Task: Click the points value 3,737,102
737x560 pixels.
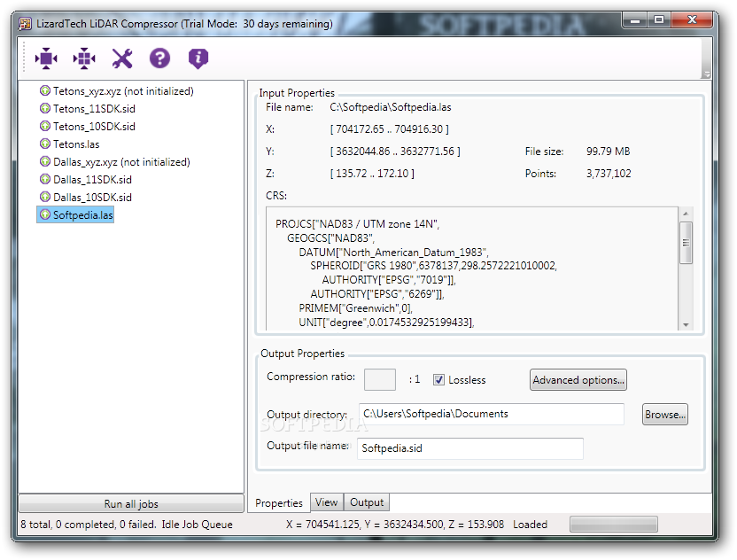Action: [x=609, y=173]
